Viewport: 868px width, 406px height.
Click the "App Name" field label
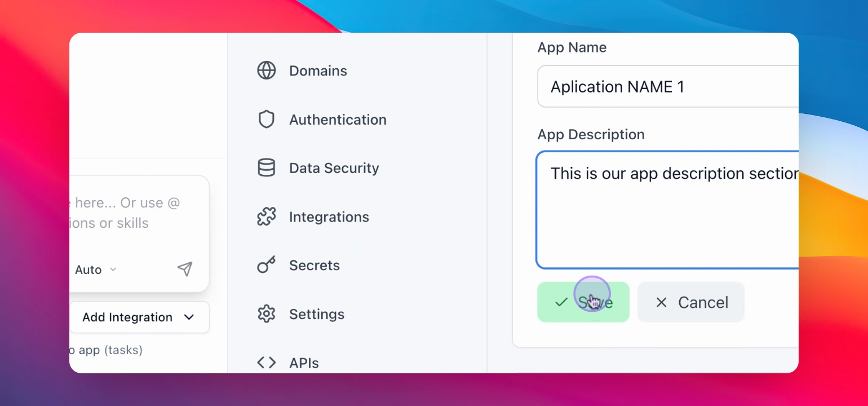(x=572, y=47)
